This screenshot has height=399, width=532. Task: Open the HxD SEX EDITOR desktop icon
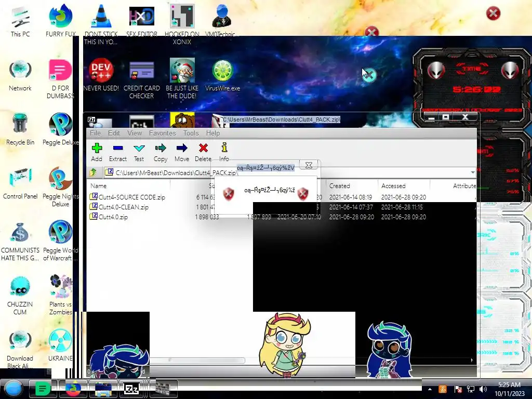tap(142, 21)
